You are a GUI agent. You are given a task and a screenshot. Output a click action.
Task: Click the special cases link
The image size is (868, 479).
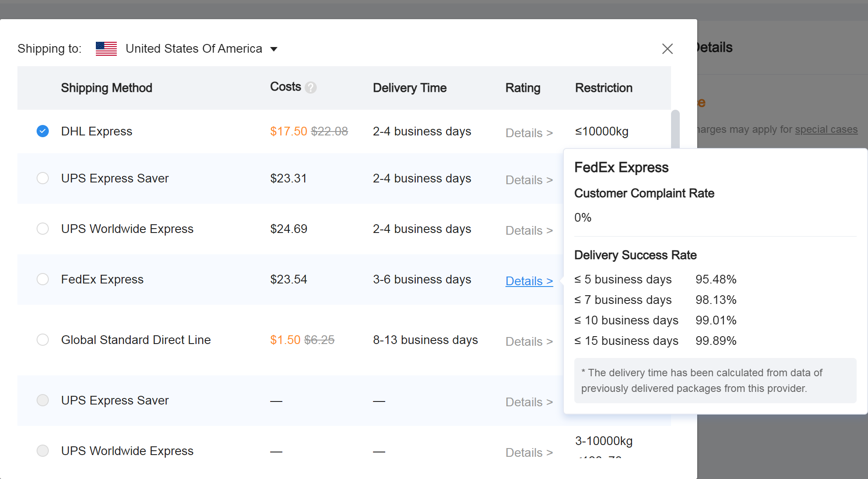826,129
